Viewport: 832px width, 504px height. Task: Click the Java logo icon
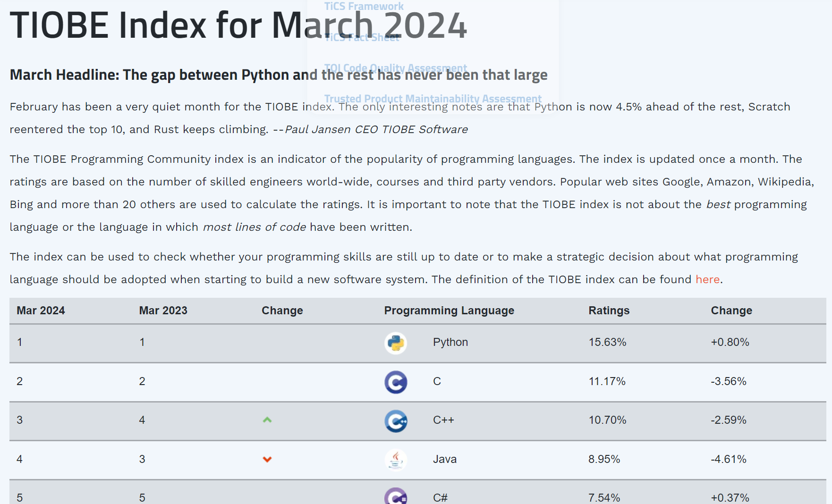(396, 460)
